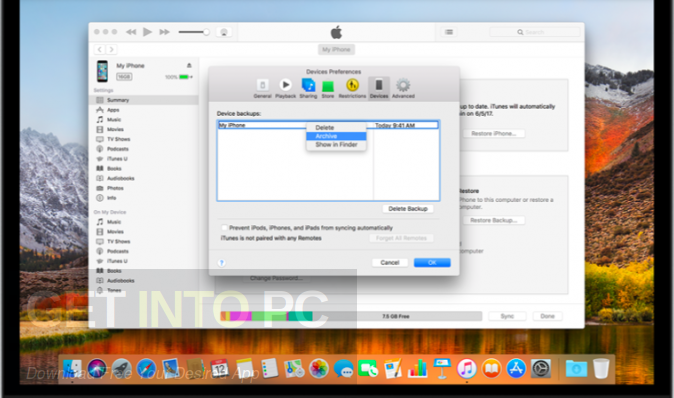Open Launchpad rocket icon in Dock
The height and width of the screenshot is (398, 674).
[x=122, y=369]
